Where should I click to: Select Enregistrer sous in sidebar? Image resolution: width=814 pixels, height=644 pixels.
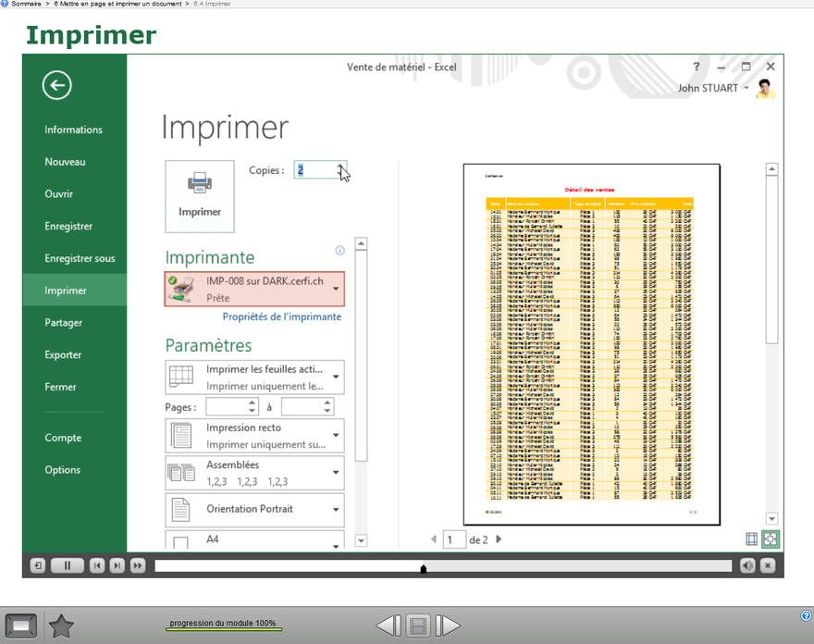pyautogui.click(x=80, y=258)
